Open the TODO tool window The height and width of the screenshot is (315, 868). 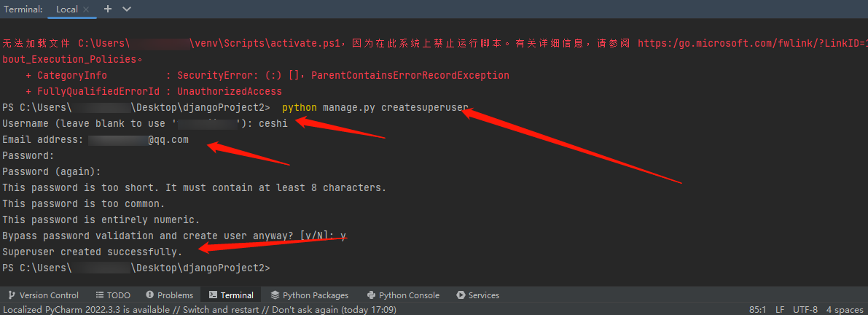click(113, 295)
